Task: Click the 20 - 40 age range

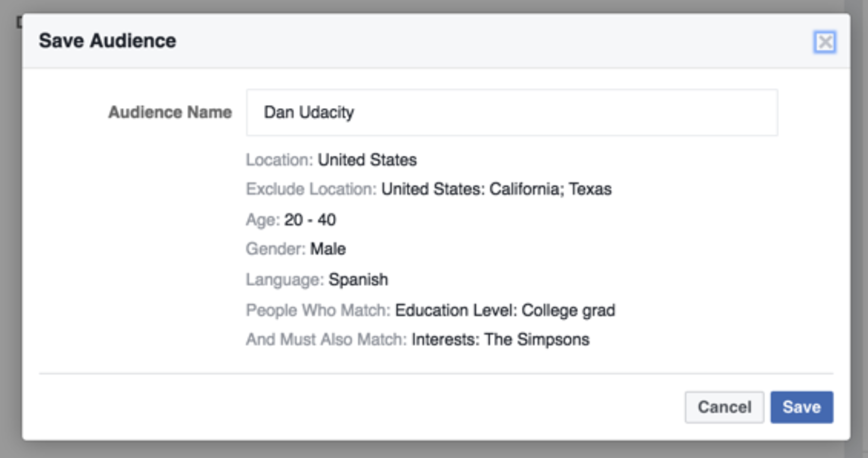Action: 310,220
